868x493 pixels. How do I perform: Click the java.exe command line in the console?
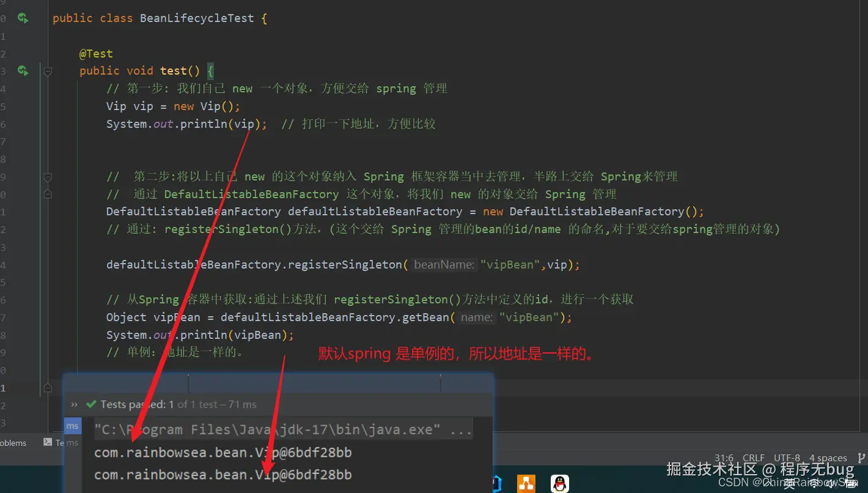[284, 430]
